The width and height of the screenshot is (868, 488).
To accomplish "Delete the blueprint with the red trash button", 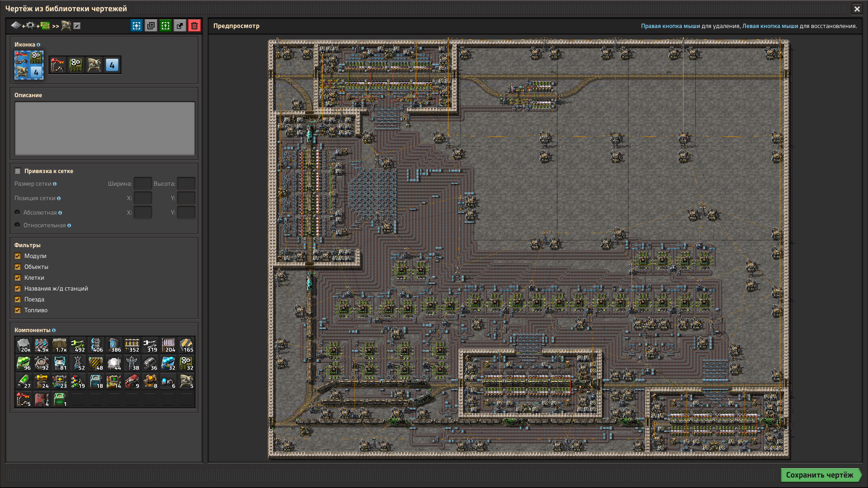I will point(194,26).
